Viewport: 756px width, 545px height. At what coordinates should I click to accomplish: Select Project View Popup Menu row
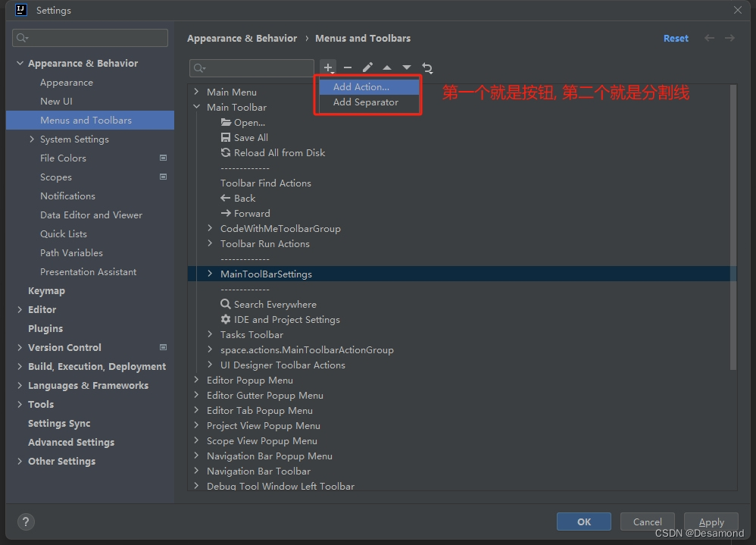pyautogui.click(x=264, y=425)
